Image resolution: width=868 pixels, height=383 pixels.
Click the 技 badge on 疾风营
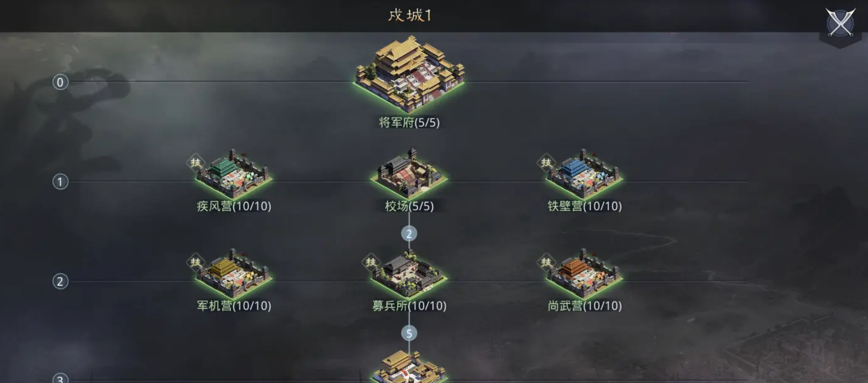click(195, 162)
